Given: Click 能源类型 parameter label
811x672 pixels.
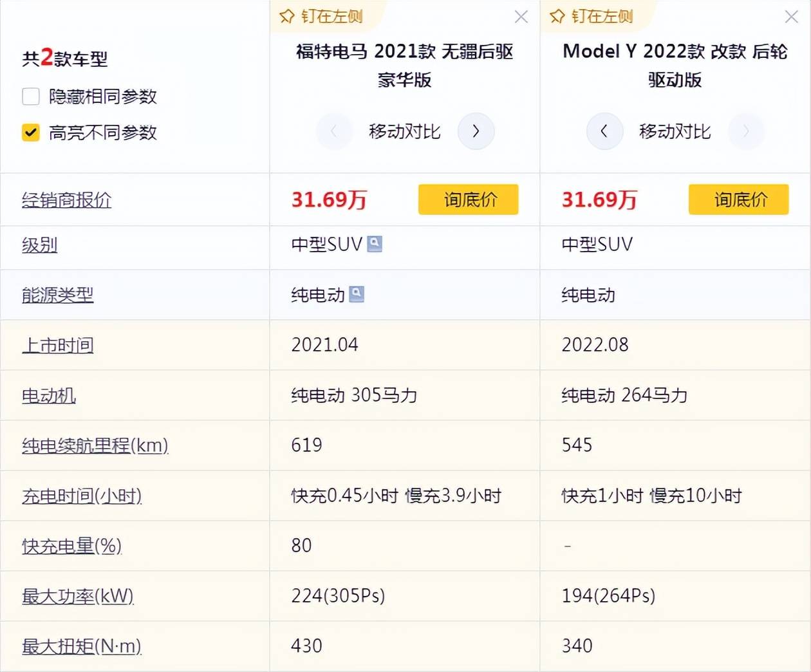Looking at the screenshot, I should click(57, 295).
